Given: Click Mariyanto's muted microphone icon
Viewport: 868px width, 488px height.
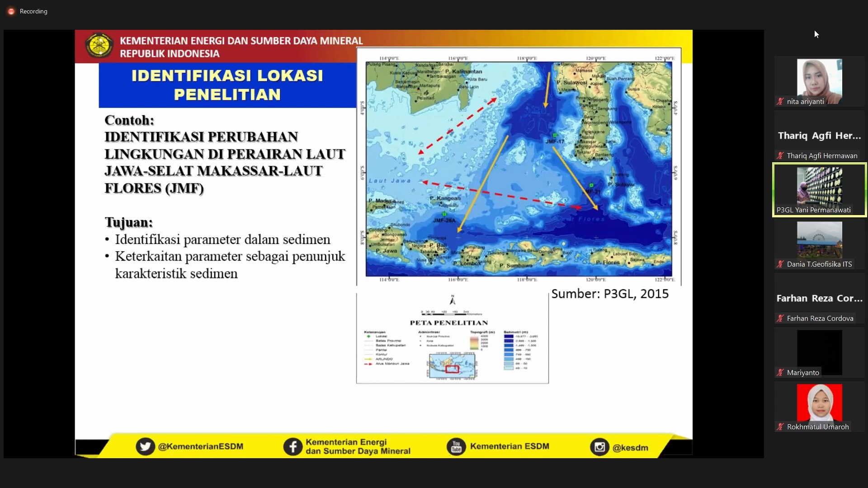Looking at the screenshot, I should pos(780,373).
